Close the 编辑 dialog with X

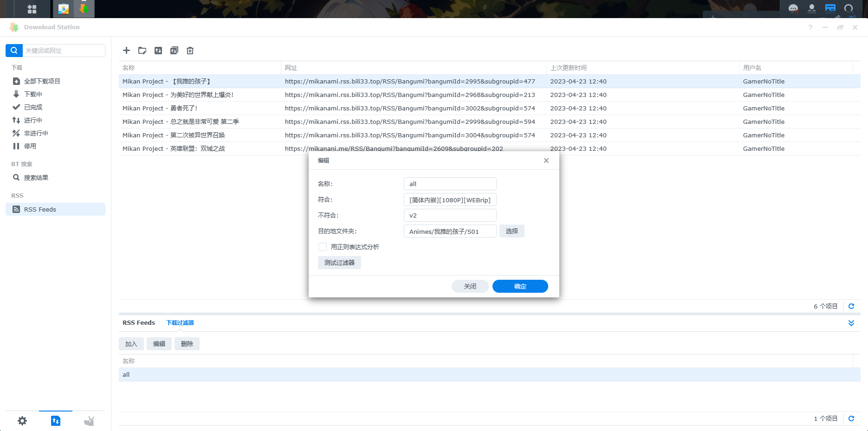click(x=546, y=161)
